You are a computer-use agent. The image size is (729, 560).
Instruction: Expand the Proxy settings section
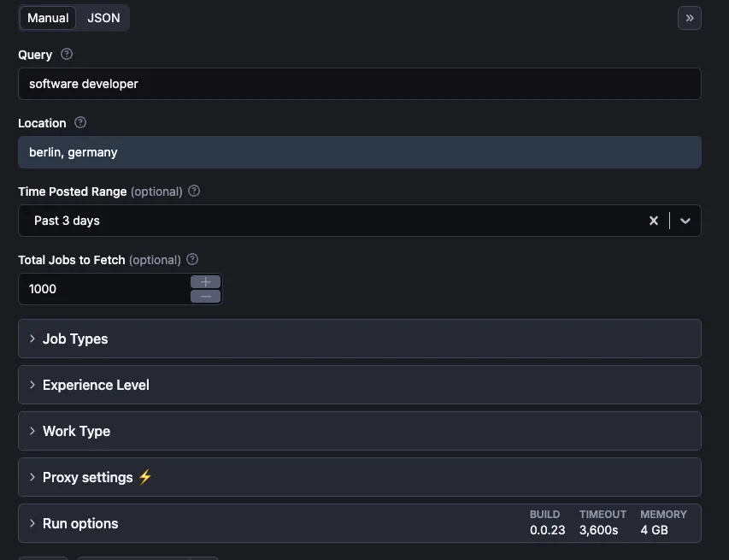(360, 477)
